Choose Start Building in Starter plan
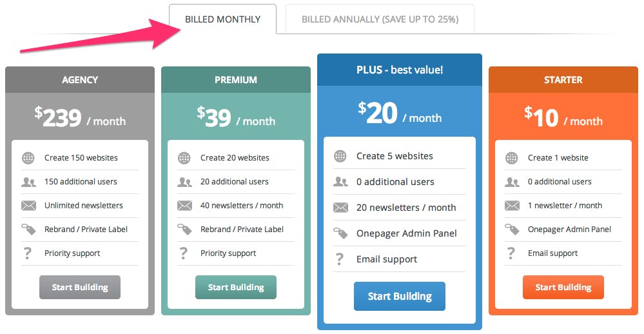The height and width of the screenshot is (334, 644). point(563,288)
